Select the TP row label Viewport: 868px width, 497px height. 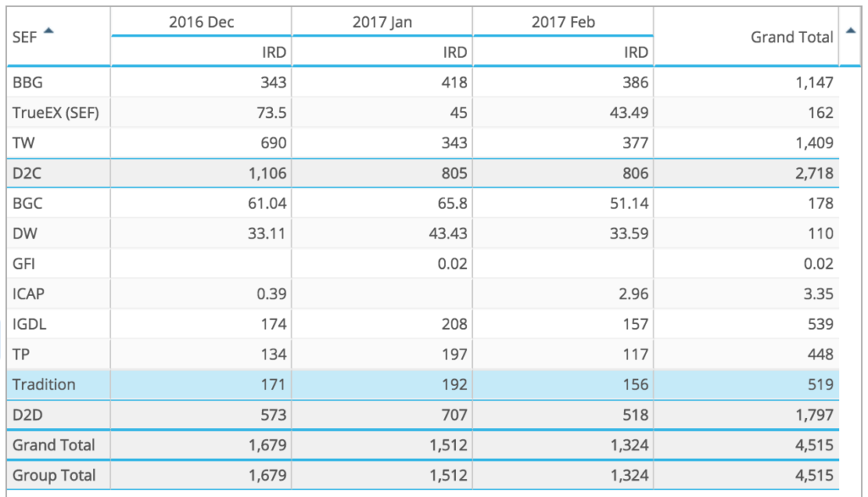point(21,355)
